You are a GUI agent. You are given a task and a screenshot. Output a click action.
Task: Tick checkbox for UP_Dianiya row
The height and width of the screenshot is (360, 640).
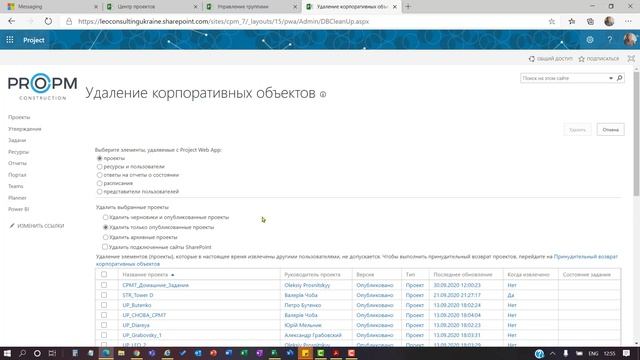point(104,325)
